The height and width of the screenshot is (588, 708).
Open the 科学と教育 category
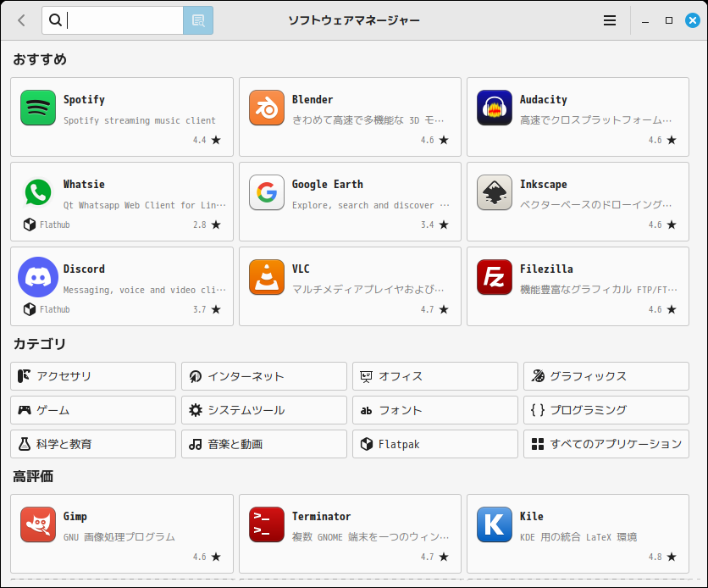[x=93, y=444]
